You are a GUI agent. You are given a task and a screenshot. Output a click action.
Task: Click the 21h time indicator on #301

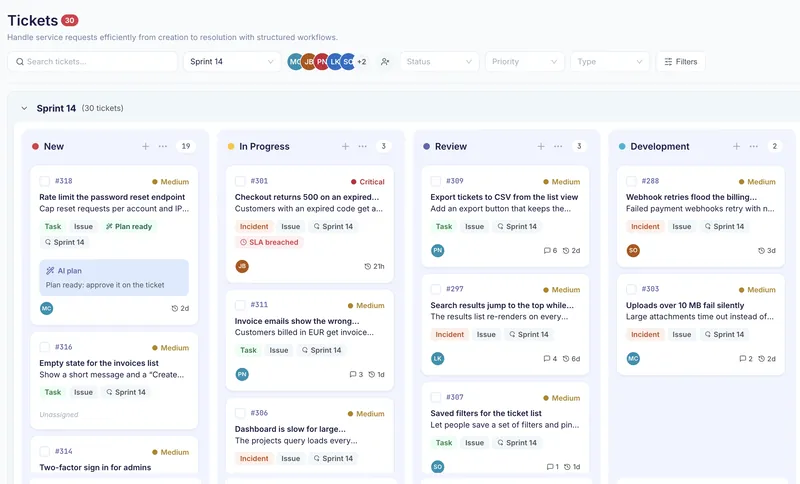(374, 266)
